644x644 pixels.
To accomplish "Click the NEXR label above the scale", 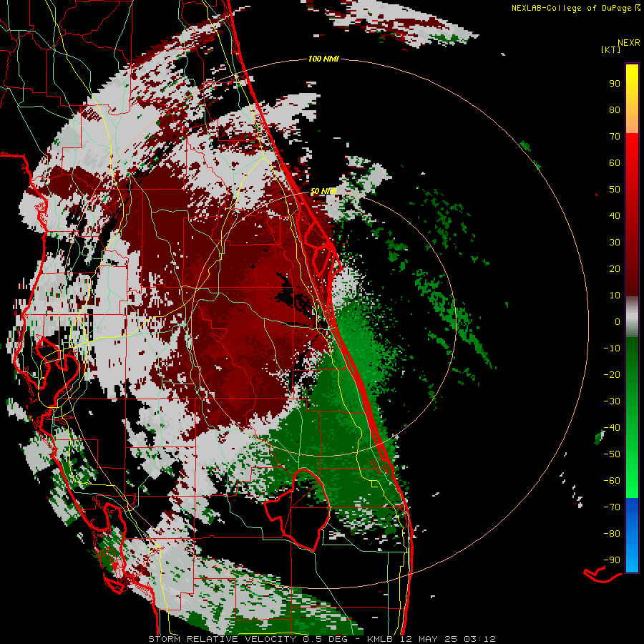I will (629, 43).
